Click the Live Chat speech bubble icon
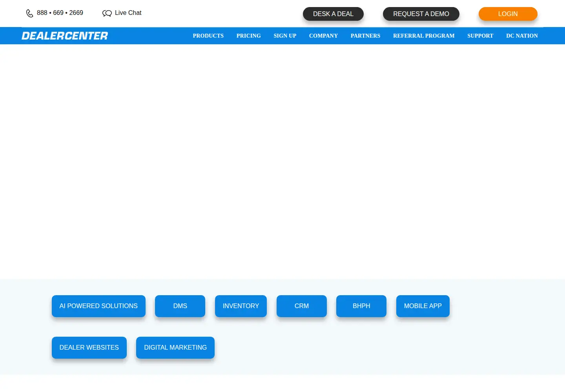Viewport: 565px width, 392px height. [x=107, y=13]
